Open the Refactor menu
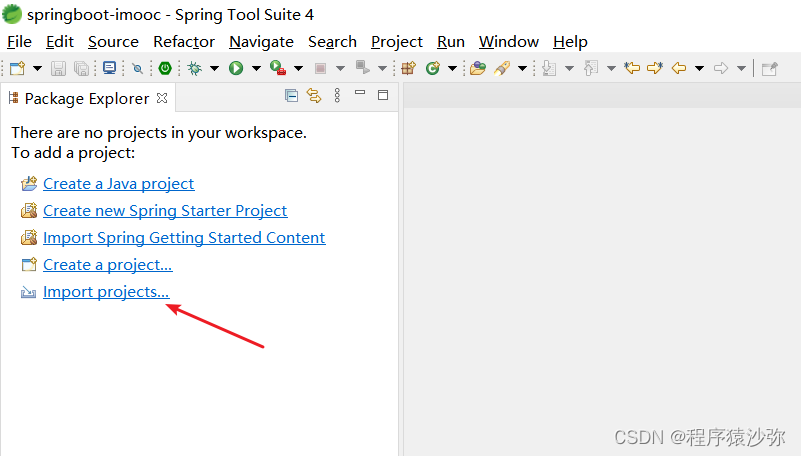Screen dimensions: 801x456 [x=184, y=42]
